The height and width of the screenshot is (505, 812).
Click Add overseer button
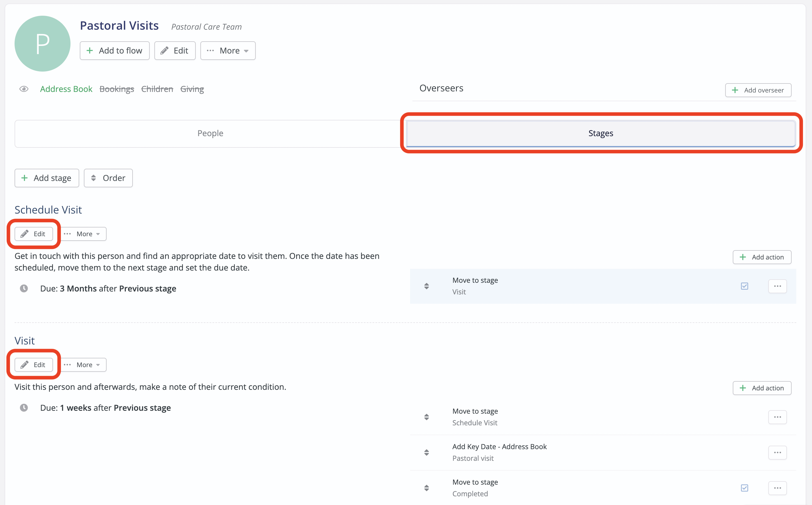(758, 90)
